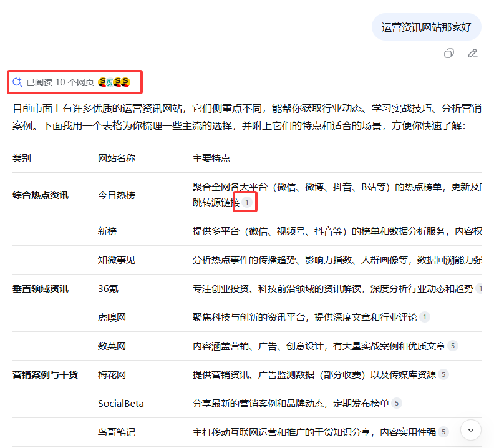The height and width of the screenshot is (448, 494).
Task: Click the '数英网' site name
Action: click(112, 346)
